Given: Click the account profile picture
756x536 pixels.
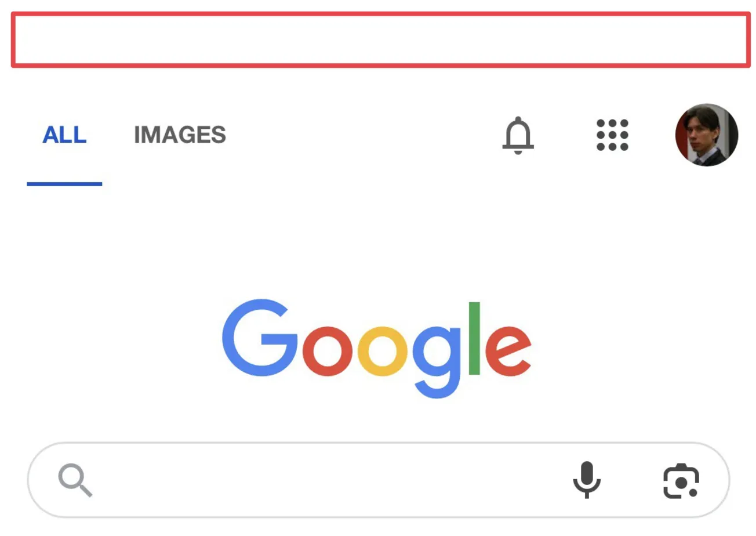Looking at the screenshot, I should tap(706, 135).
